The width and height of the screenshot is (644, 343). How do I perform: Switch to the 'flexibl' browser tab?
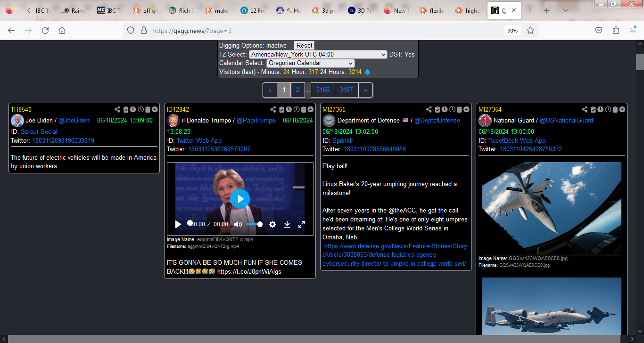432,10
